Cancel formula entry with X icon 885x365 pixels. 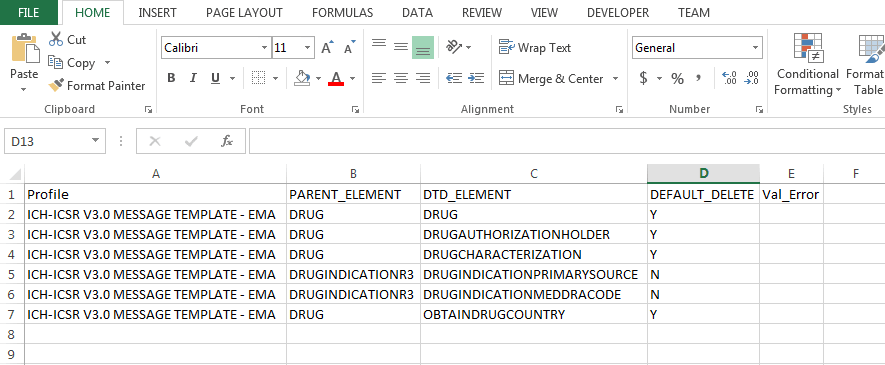(155, 141)
